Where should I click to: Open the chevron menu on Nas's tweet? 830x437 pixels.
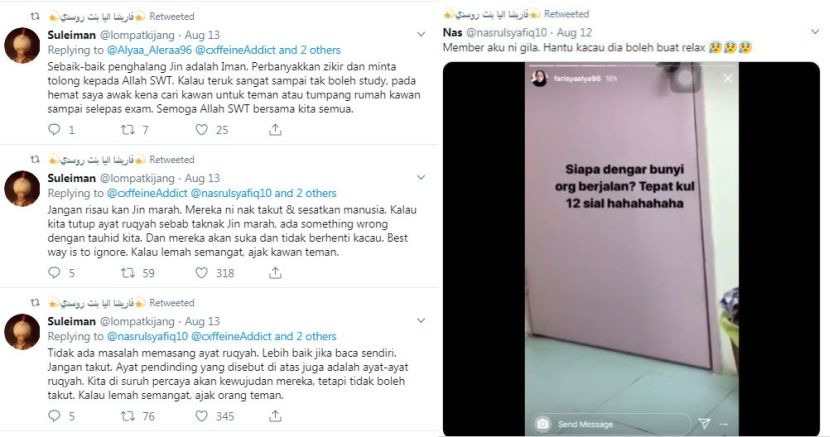click(x=815, y=32)
